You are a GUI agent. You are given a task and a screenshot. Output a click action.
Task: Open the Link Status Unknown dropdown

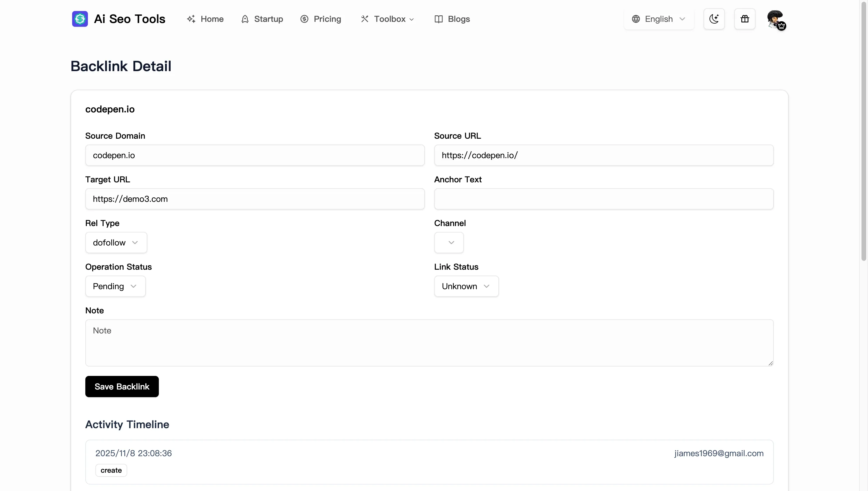pos(466,286)
